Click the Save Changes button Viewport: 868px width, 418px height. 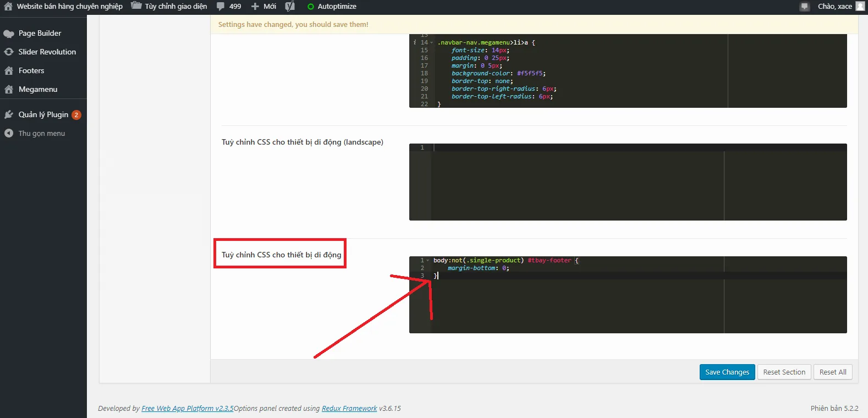coord(727,372)
